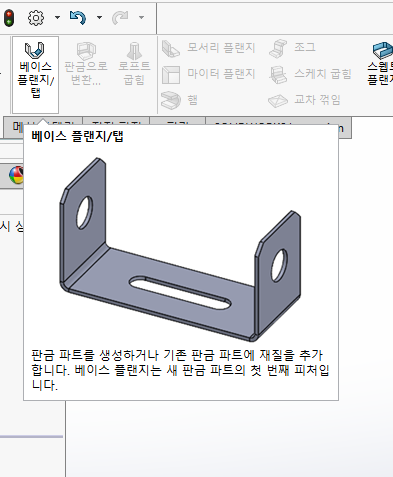
Task: Choose the Sketched Bend (스케치 굽힘) tool
Action: 310,74
